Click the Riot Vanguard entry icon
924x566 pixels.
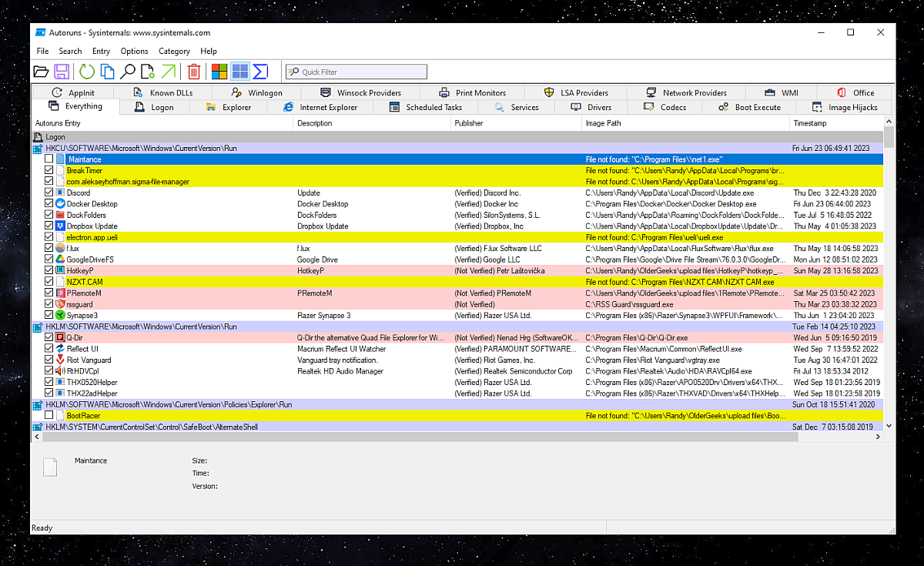point(60,360)
